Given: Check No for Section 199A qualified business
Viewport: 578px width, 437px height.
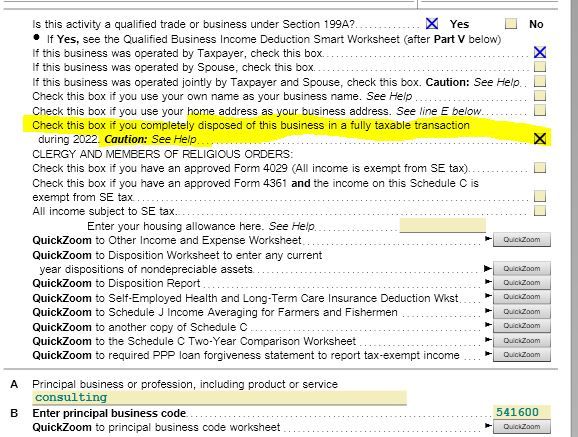Looking at the screenshot, I should (x=511, y=24).
